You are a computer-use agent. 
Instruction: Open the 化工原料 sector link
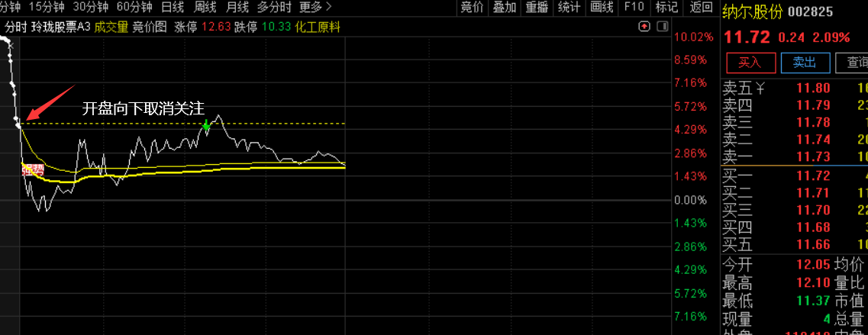pos(318,27)
